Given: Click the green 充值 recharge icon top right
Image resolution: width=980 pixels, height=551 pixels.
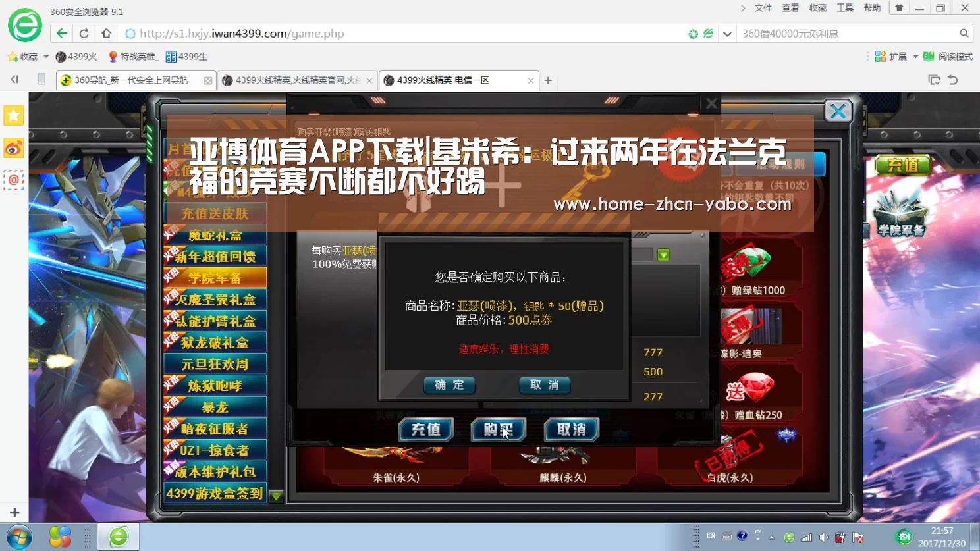Looking at the screenshot, I should click(x=902, y=165).
